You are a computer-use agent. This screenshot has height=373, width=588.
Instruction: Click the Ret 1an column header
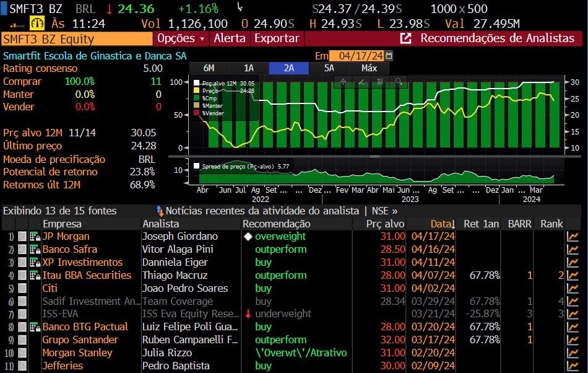tap(481, 224)
